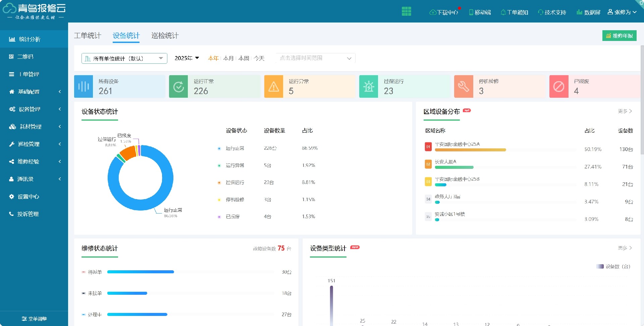Click the 运行异常 warning triangle icon

274,87
